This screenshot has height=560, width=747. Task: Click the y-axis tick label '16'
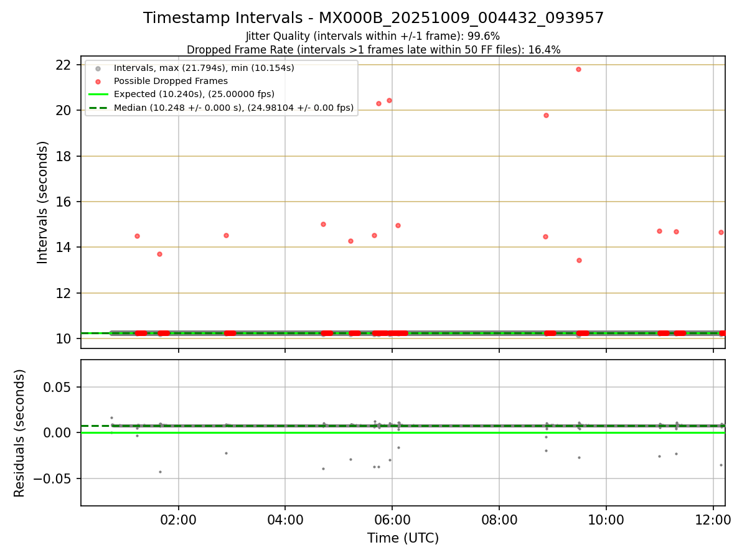coord(64,202)
